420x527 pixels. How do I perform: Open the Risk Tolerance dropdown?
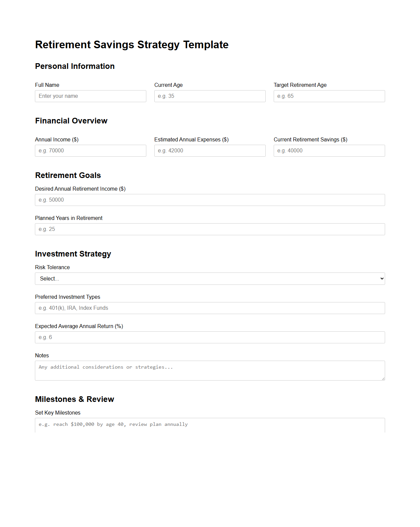coord(210,278)
